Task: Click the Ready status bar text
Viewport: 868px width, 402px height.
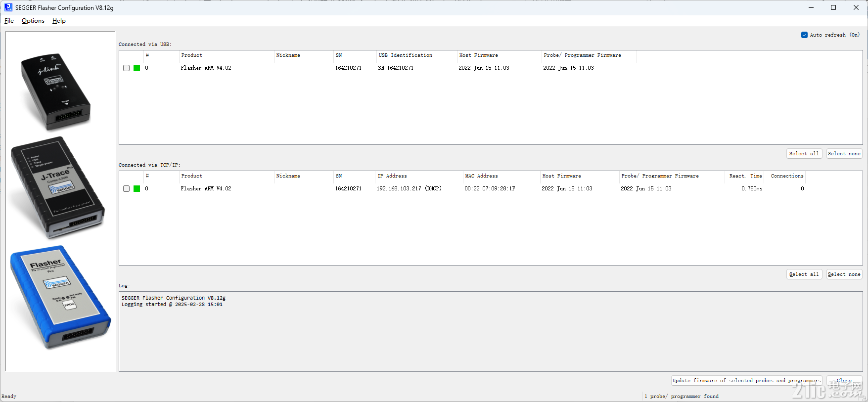Action: (9, 397)
